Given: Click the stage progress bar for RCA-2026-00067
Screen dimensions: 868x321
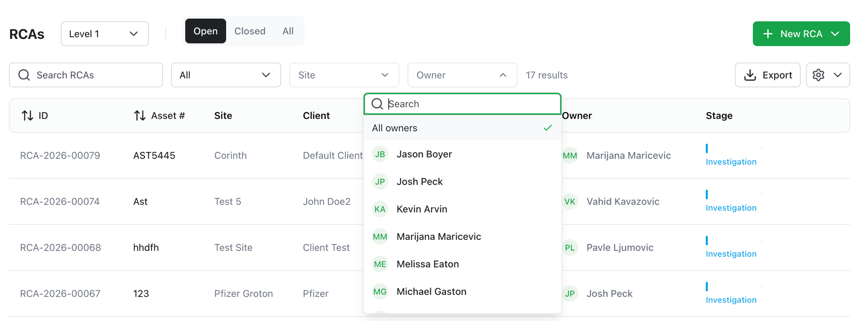Looking at the screenshot, I should click(734, 286).
